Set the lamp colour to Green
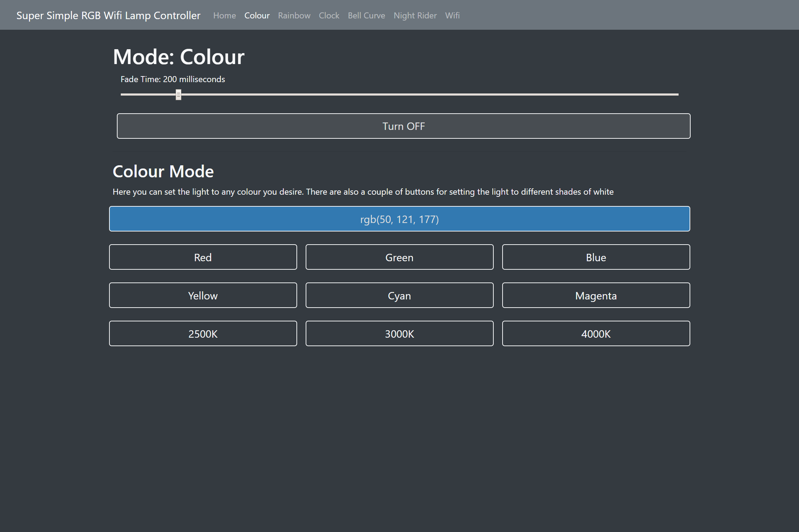The width and height of the screenshot is (799, 532). click(399, 257)
